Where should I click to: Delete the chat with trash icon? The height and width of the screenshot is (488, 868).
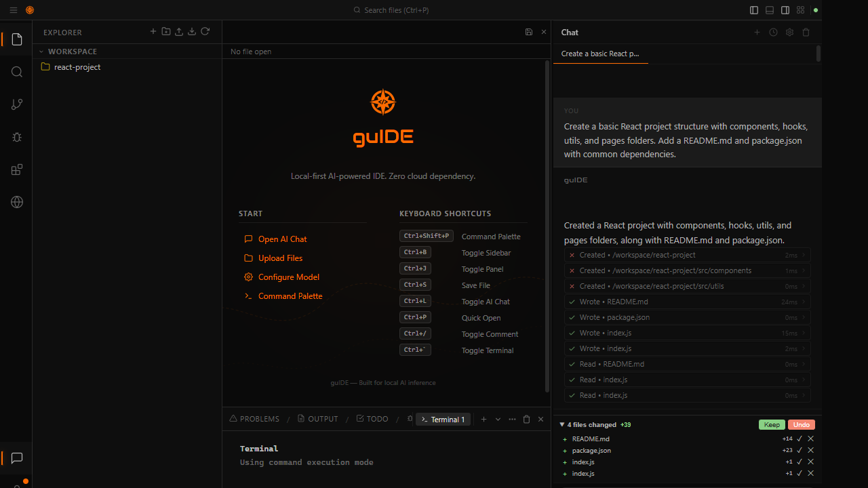click(x=806, y=32)
